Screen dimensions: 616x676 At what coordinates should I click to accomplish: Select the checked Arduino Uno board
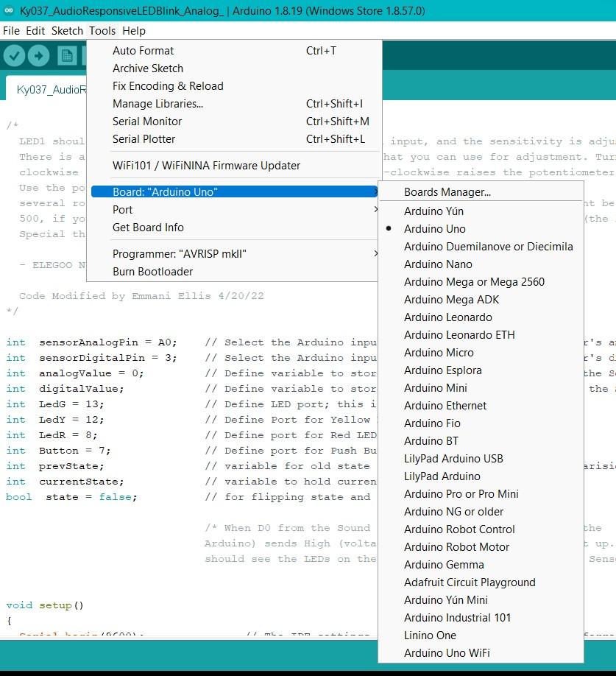point(481,229)
